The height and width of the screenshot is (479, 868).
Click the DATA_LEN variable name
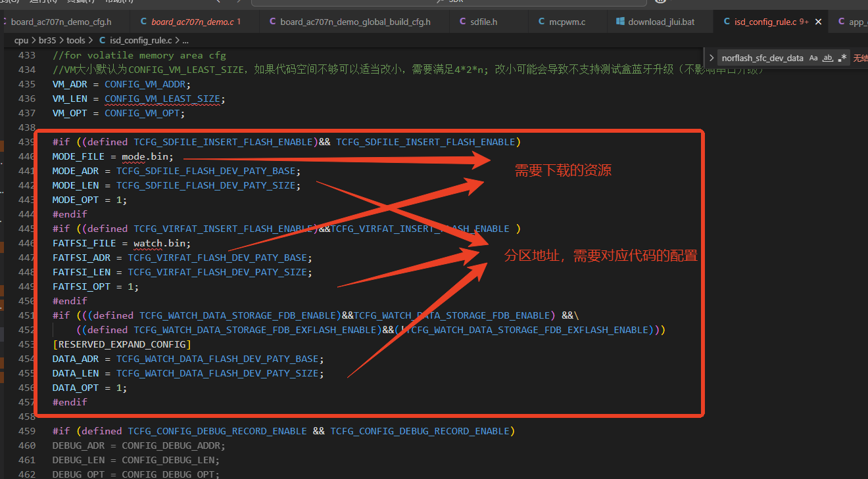coord(76,373)
